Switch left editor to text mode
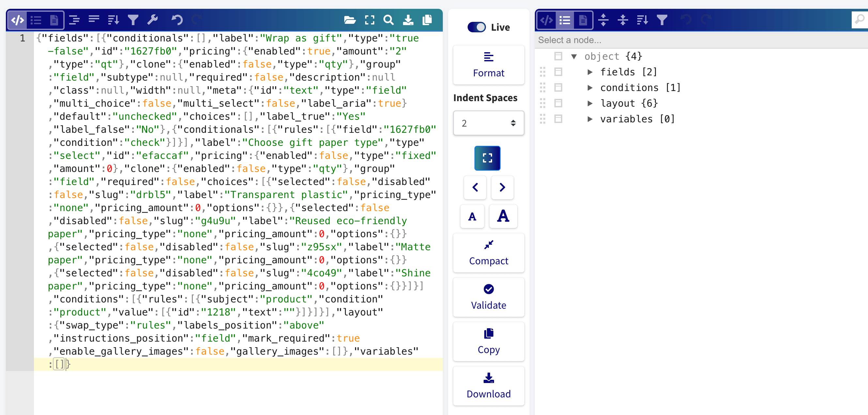Image resolution: width=868 pixels, height=415 pixels. point(54,20)
